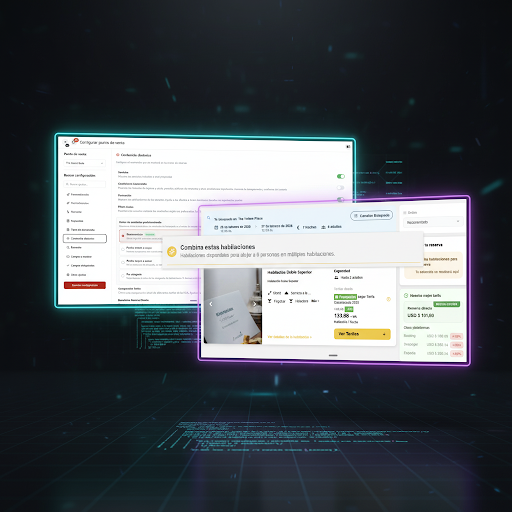The height and width of the screenshot is (512, 512).
Task: Click the guests icon beside adults count
Action: (x=323, y=227)
